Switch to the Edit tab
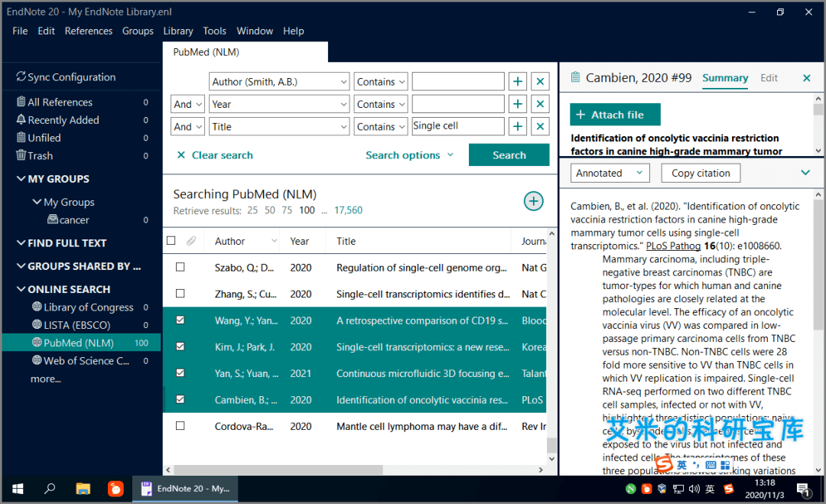Image resolution: width=826 pixels, height=504 pixels. tap(769, 78)
